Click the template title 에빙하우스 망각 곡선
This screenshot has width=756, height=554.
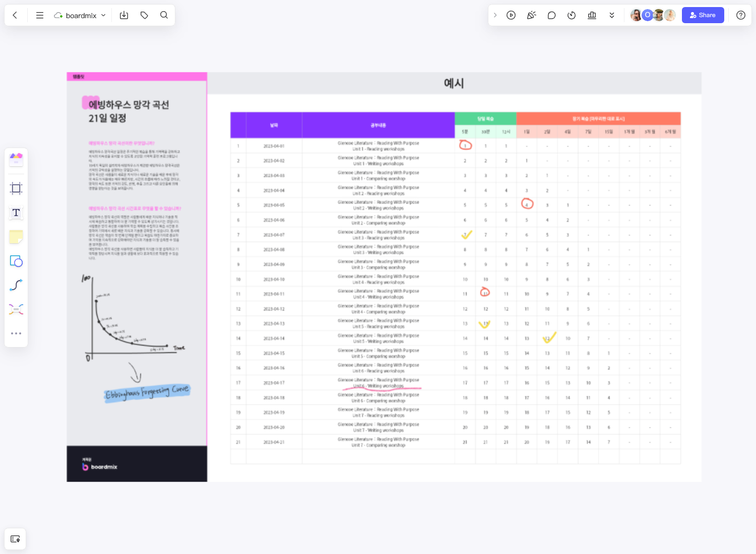(x=129, y=105)
